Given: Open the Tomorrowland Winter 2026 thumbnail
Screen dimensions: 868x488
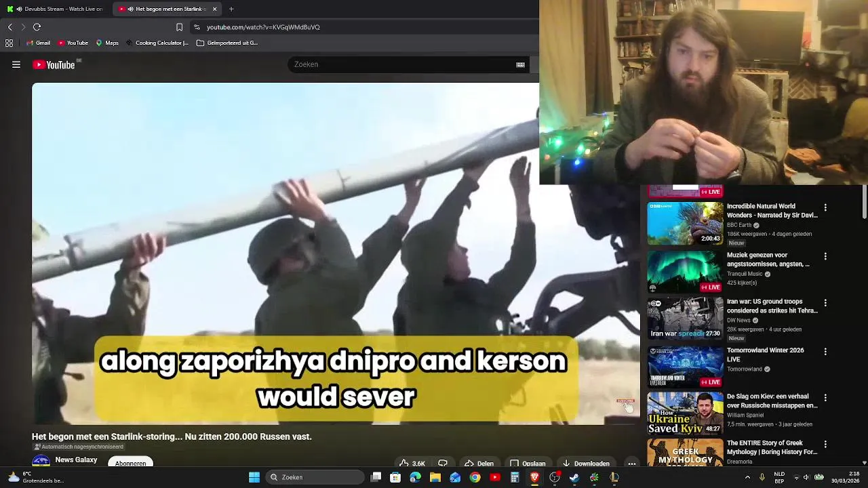Looking at the screenshot, I should (685, 367).
